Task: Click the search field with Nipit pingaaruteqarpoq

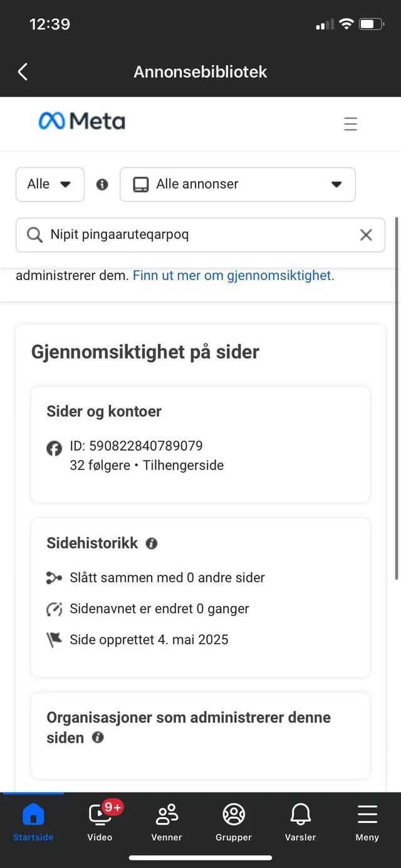Action: pos(200,235)
